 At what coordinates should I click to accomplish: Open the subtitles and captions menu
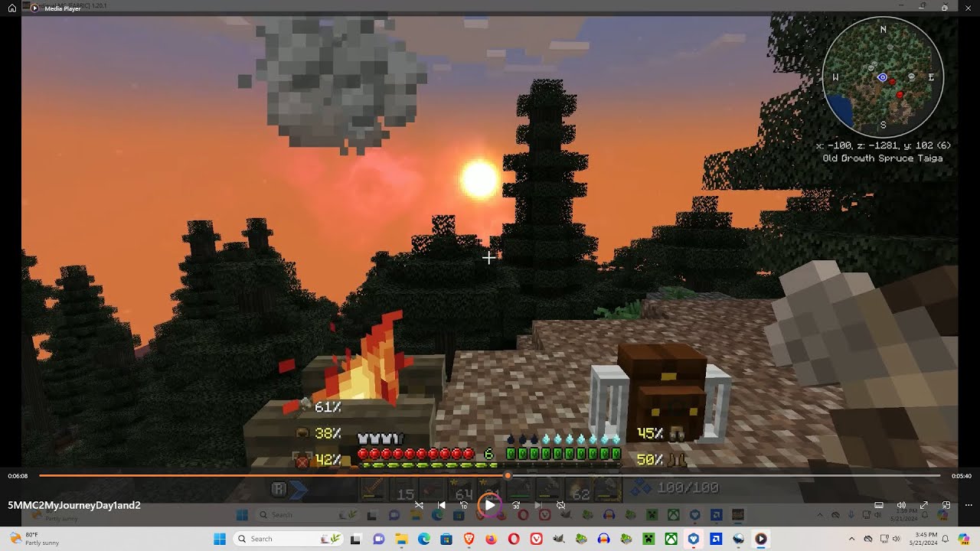point(879,505)
